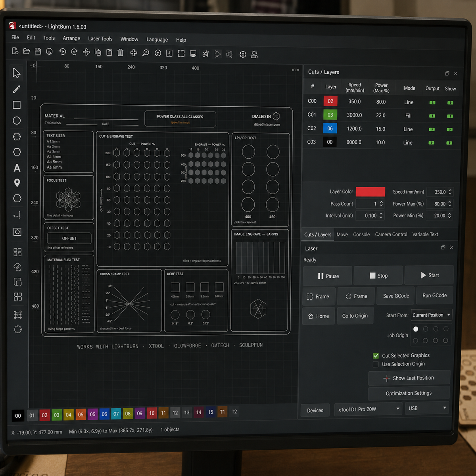Click the four-squares Grid Array tool
476x476 pixels.
(17, 252)
